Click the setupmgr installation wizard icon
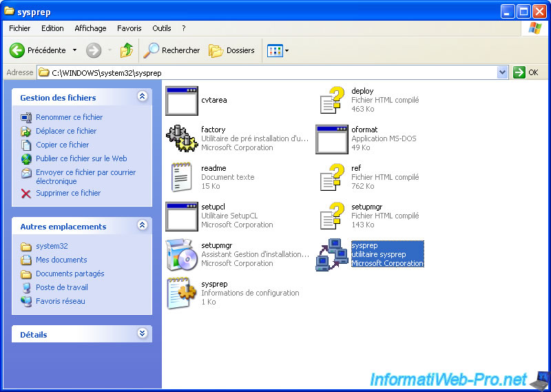The height and width of the screenshot is (392, 551). click(182, 254)
